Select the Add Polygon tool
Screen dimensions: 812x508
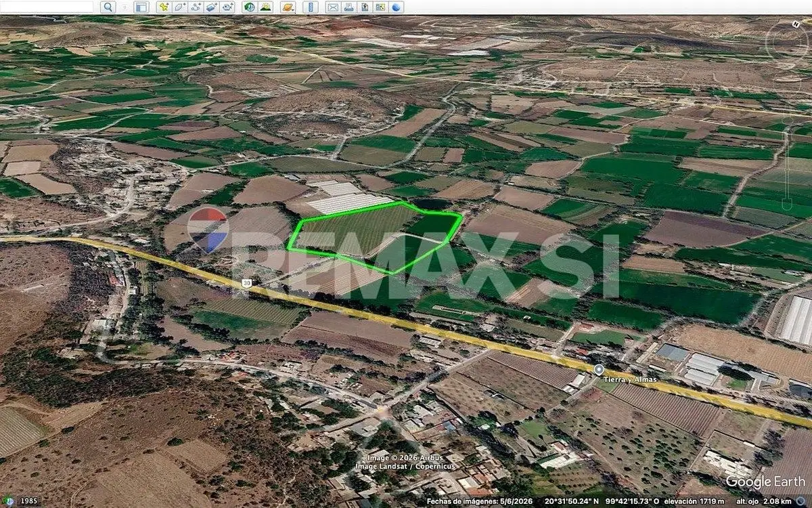(179, 7)
